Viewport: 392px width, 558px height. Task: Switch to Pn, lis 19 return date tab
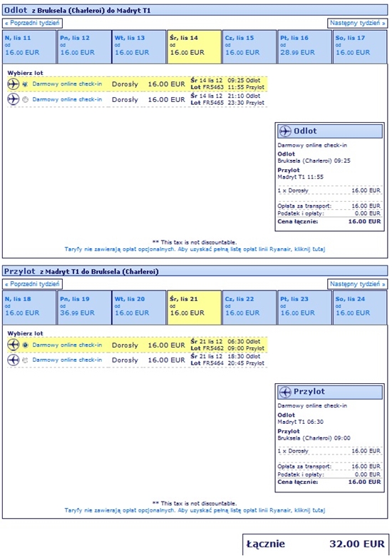pyautogui.click(x=85, y=308)
